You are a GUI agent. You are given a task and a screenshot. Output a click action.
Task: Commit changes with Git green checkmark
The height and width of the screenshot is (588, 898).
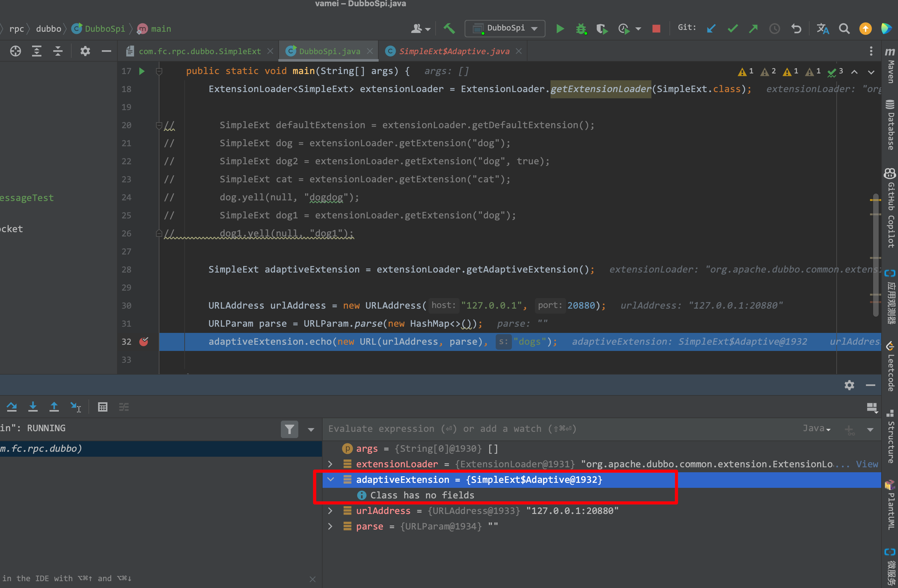[x=732, y=29]
